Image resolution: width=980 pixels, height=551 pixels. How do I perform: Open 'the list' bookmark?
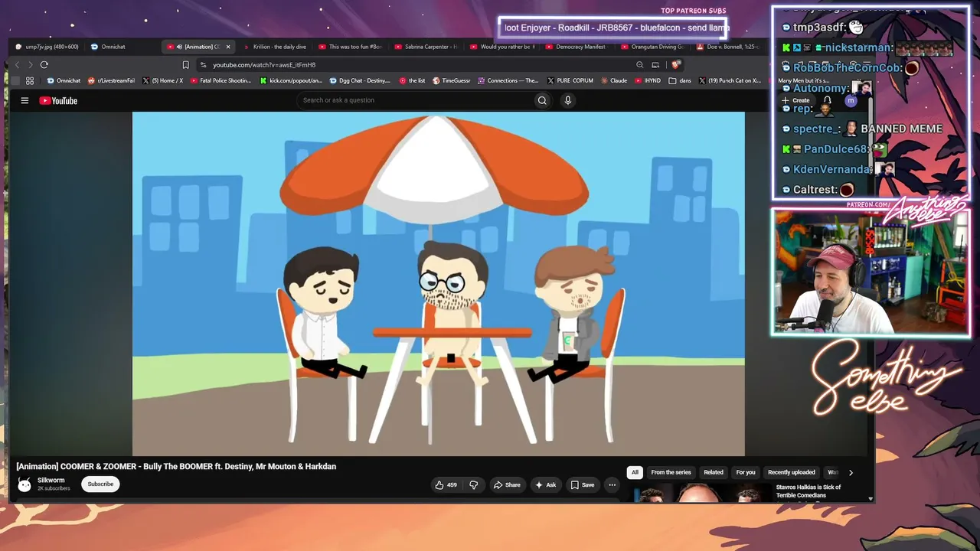tap(412, 80)
